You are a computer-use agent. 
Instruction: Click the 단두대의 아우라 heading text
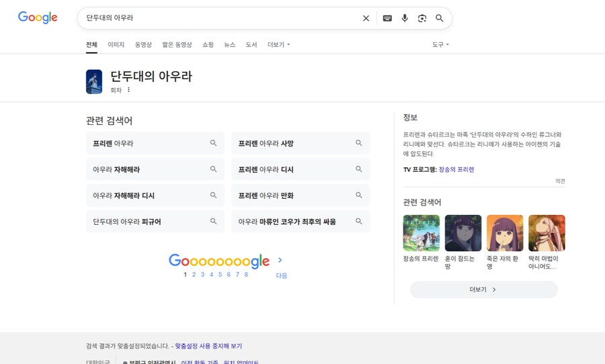tap(151, 77)
